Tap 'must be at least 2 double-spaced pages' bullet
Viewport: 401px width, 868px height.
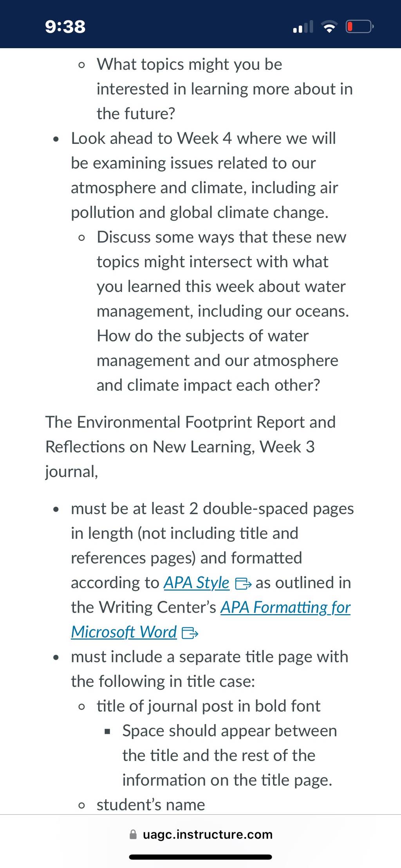(x=212, y=570)
